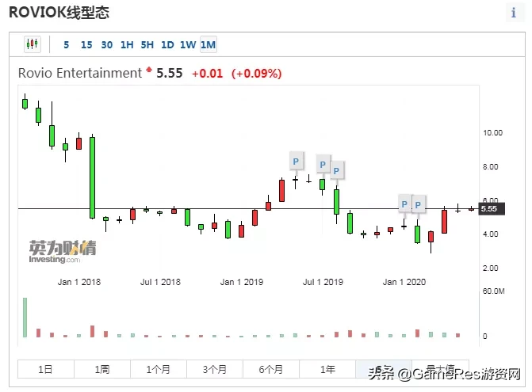Click the Jan 1 2019 axis label
532x392 pixels.
point(242,282)
